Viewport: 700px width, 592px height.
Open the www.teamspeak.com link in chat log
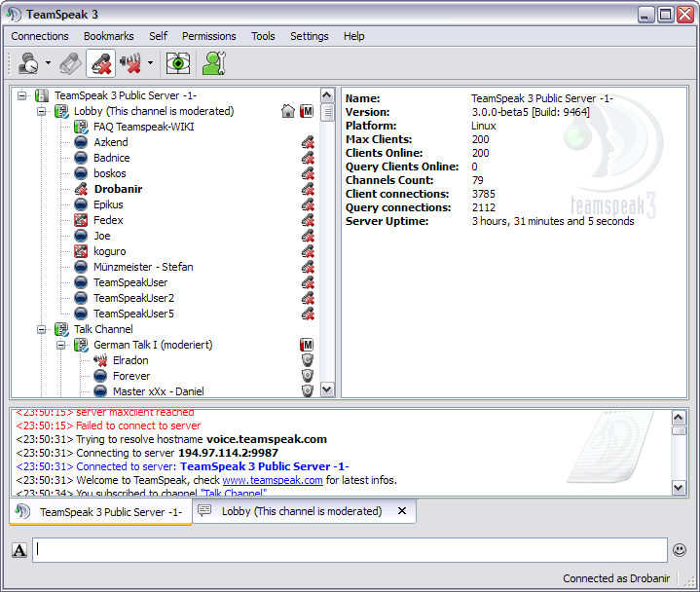(273, 480)
